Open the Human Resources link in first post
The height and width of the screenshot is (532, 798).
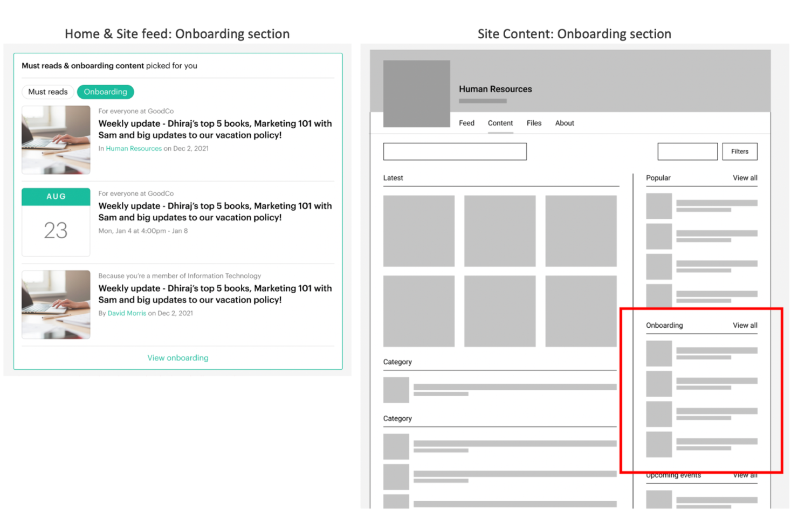pos(133,148)
